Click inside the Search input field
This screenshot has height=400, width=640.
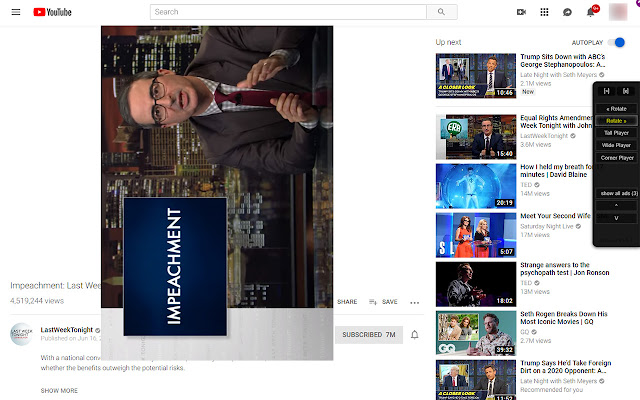288,12
